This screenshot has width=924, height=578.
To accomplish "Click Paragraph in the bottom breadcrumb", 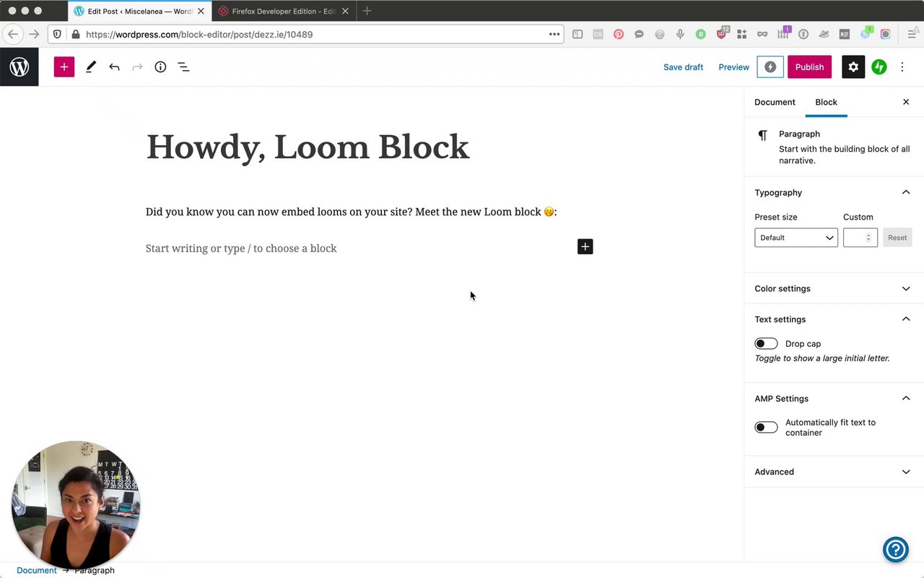I will [95, 570].
